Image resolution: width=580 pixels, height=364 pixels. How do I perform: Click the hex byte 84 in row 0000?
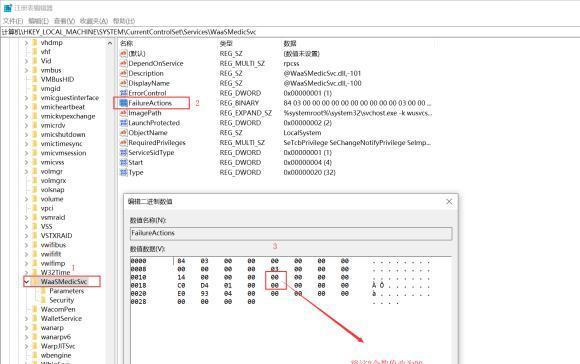[x=181, y=261]
